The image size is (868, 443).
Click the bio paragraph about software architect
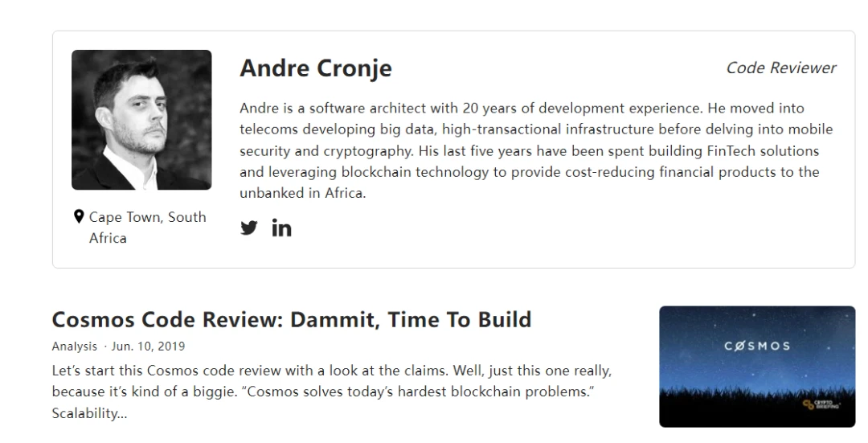(536, 150)
